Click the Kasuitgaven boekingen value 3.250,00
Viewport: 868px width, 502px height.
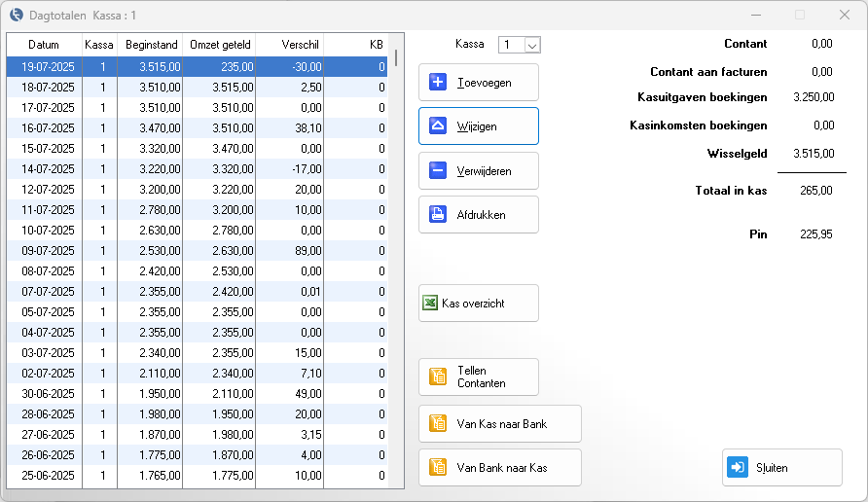[814, 97]
